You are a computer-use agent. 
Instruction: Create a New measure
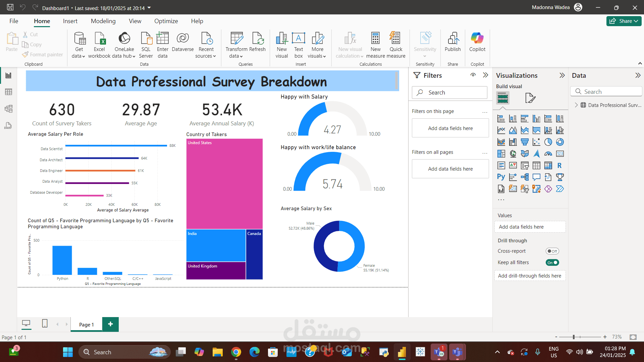376,45
